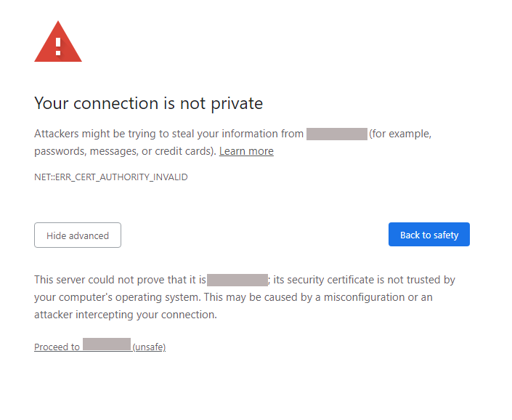Click 'attacker intercepting your connection' text
The image size is (512, 420).
click(x=125, y=315)
